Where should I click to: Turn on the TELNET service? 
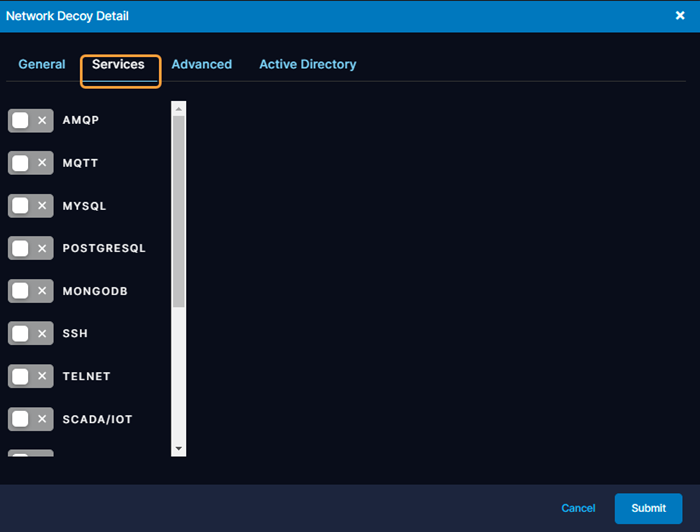point(30,376)
